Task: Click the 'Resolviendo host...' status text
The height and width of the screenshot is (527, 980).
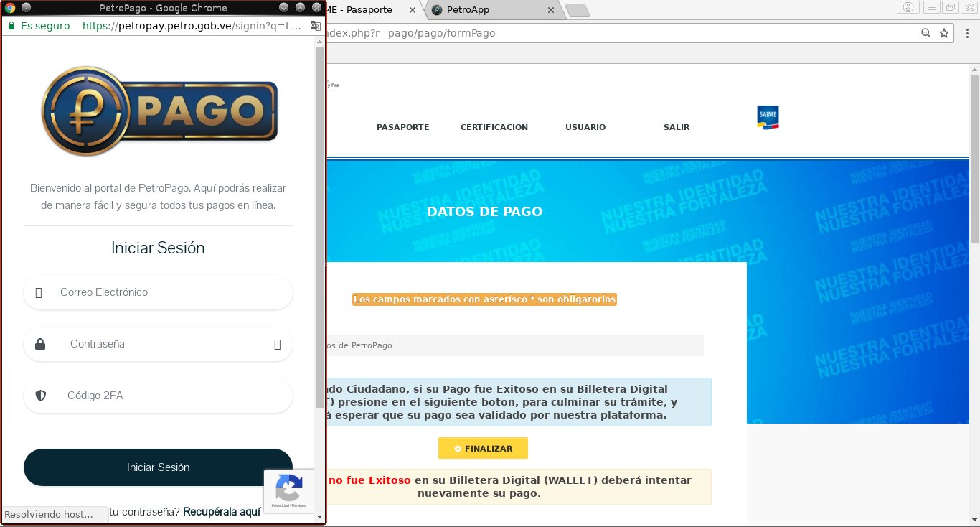Action: (x=49, y=514)
